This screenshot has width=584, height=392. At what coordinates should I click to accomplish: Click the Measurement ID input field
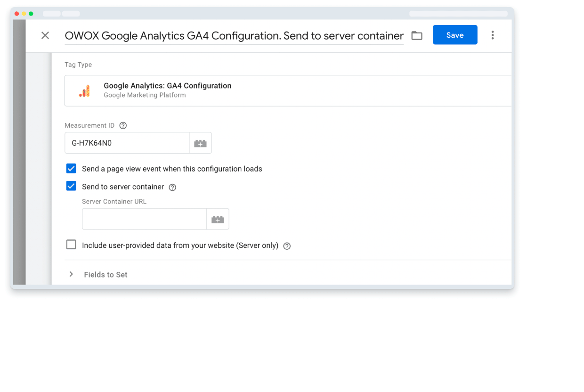tap(127, 143)
